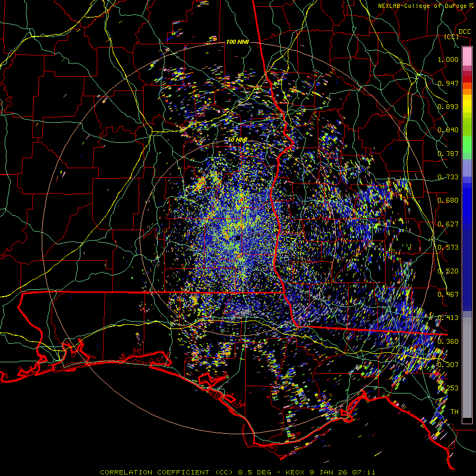Click the 0.573 legend value
The image size is (476, 476).
pyautogui.click(x=448, y=248)
